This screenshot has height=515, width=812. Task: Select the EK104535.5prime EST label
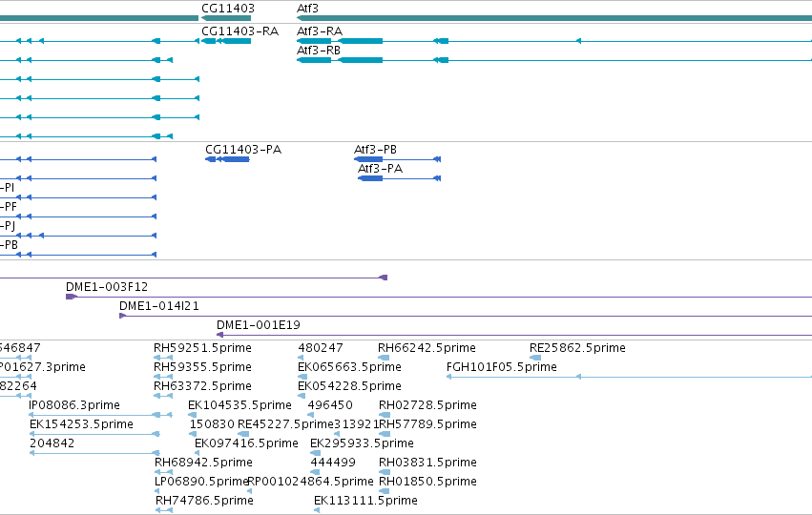tap(239, 405)
